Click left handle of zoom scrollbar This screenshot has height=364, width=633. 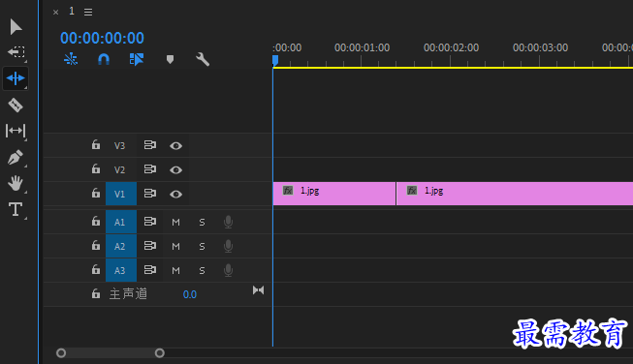(61, 353)
